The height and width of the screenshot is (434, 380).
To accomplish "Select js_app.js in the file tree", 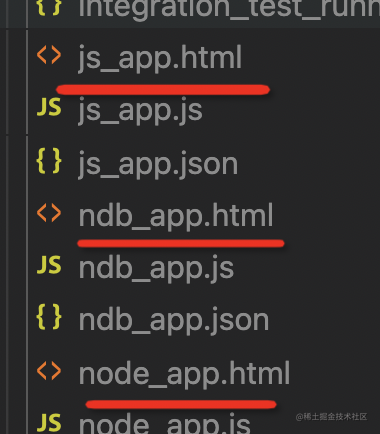I will (x=140, y=110).
